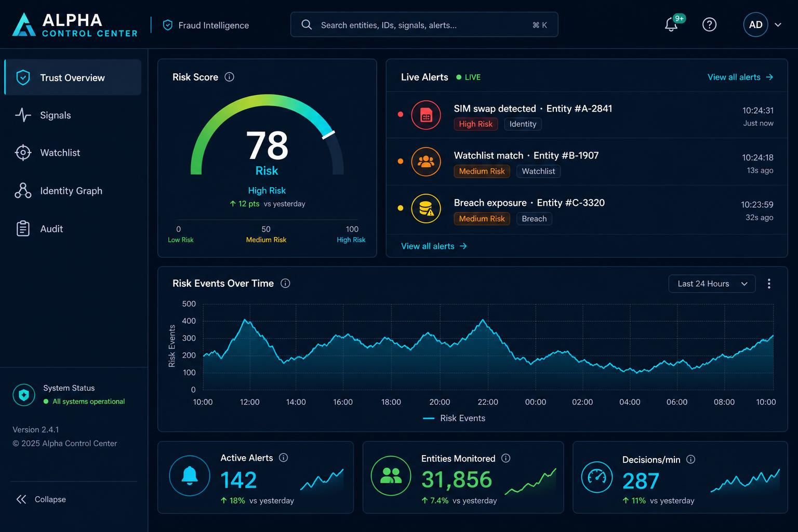
Task: Click the search magnifier icon
Action: pyautogui.click(x=307, y=25)
